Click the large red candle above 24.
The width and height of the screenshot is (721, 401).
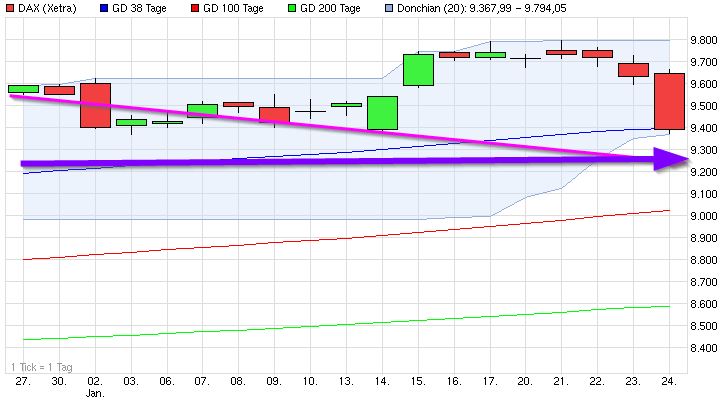pyautogui.click(x=669, y=101)
